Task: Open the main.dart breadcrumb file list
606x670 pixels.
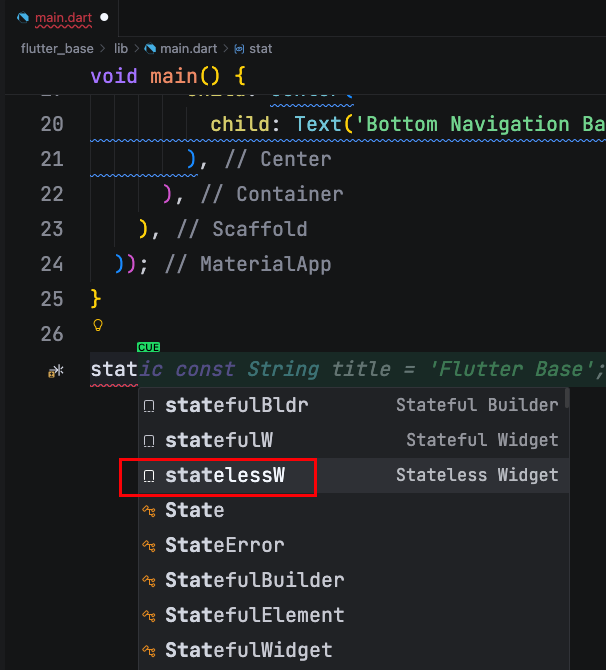Action: point(189,49)
